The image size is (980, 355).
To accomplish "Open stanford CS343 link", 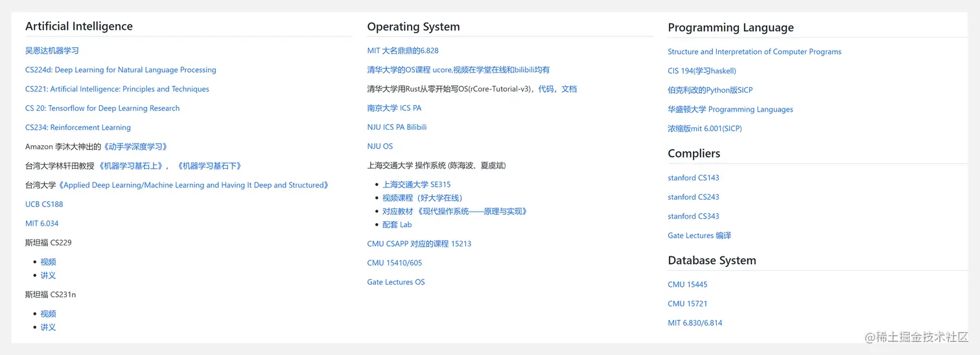I will [x=694, y=217].
